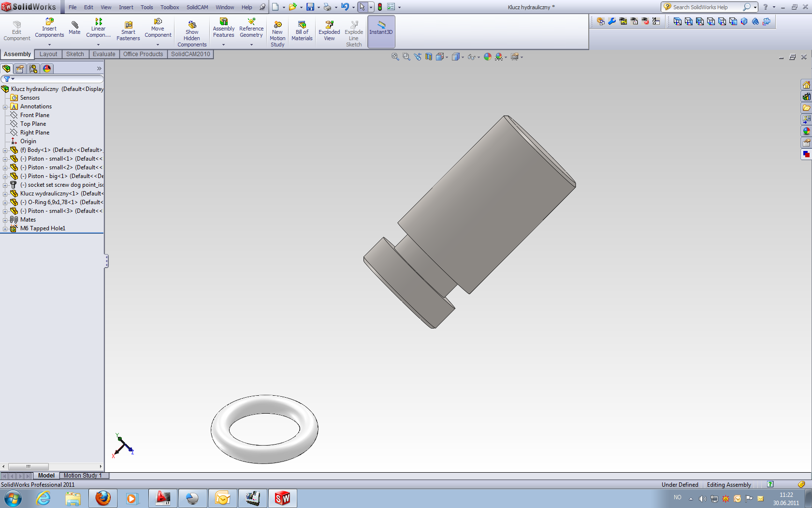
Task: Open the PropertyManager panel tab
Action: [x=20, y=69]
